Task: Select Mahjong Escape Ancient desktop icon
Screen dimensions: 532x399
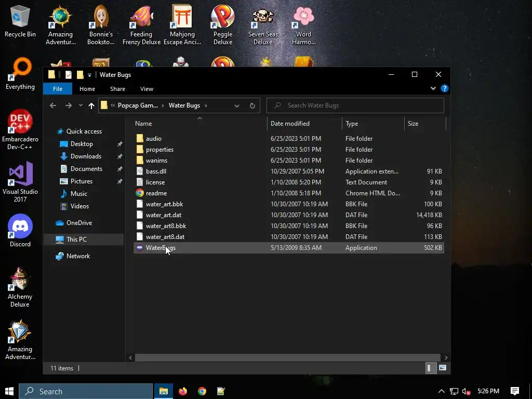Action: pos(182,25)
